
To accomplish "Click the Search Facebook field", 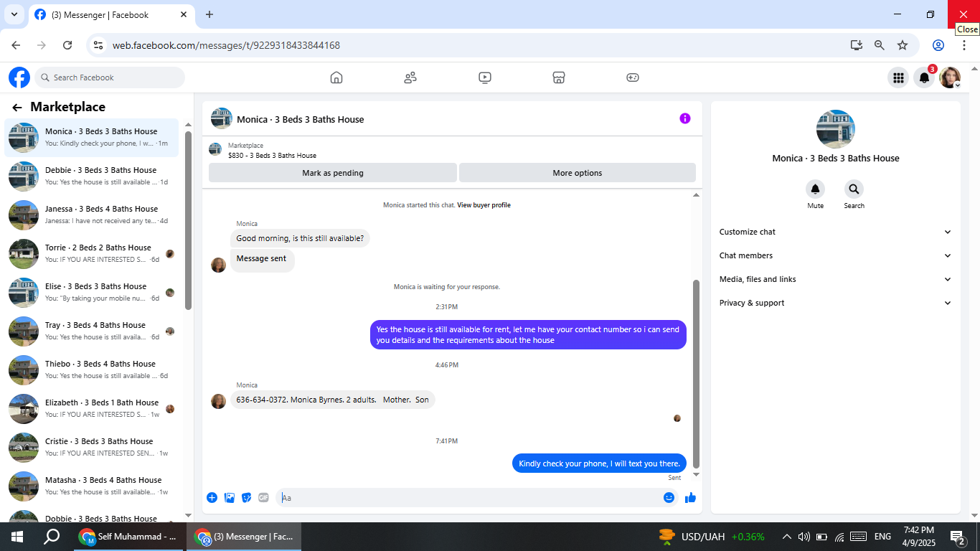I will click(110, 77).
